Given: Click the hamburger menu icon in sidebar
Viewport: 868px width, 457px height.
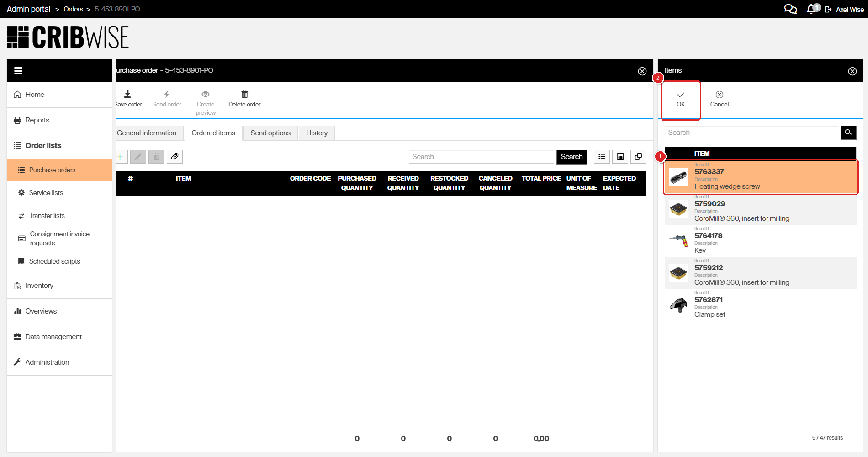Looking at the screenshot, I should tap(18, 71).
